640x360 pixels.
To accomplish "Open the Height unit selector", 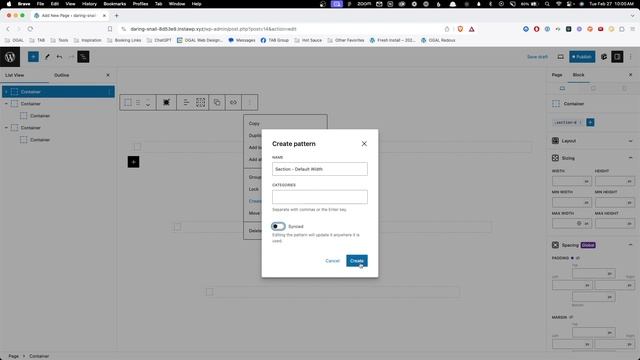I will (x=629, y=181).
